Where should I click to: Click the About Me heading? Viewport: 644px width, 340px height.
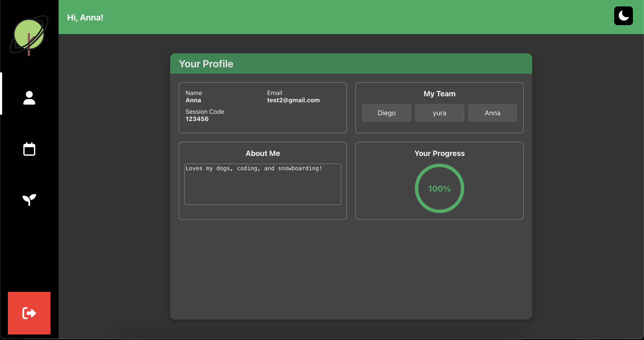click(x=263, y=153)
